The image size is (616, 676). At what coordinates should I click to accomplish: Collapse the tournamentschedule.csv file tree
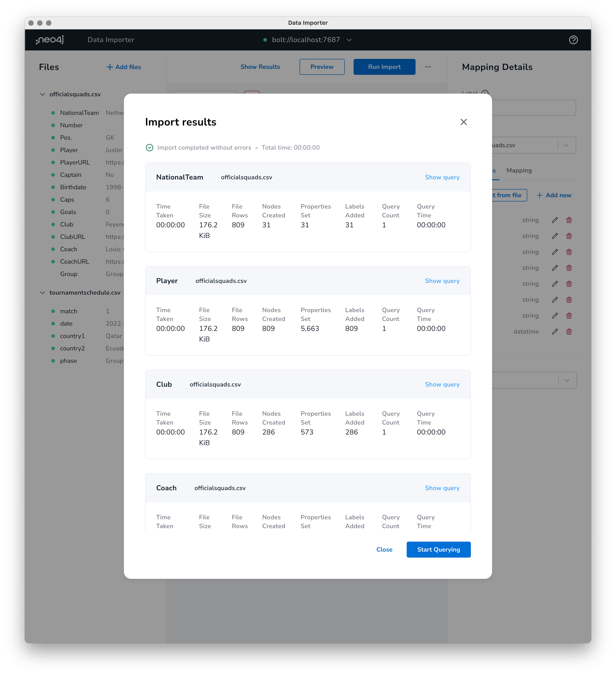click(42, 292)
